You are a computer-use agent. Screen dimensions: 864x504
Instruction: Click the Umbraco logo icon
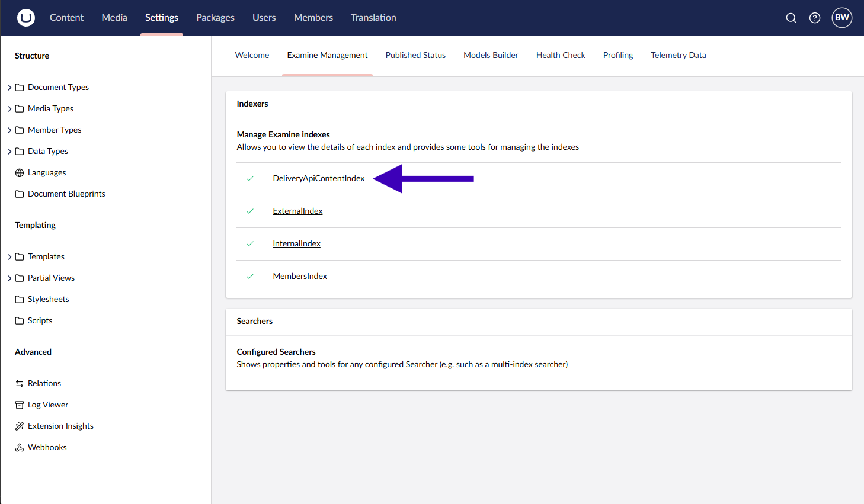(x=26, y=18)
